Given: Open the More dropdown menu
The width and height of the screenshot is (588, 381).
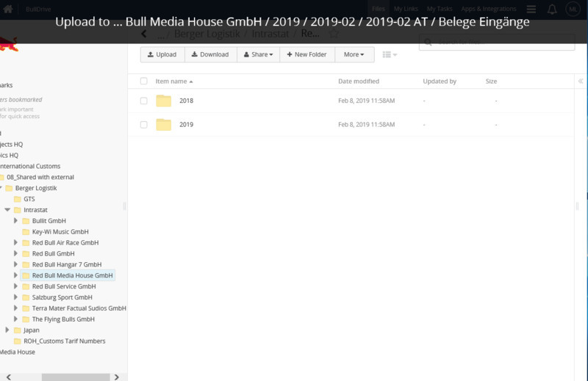Looking at the screenshot, I should pyautogui.click(x=354, y=54).
